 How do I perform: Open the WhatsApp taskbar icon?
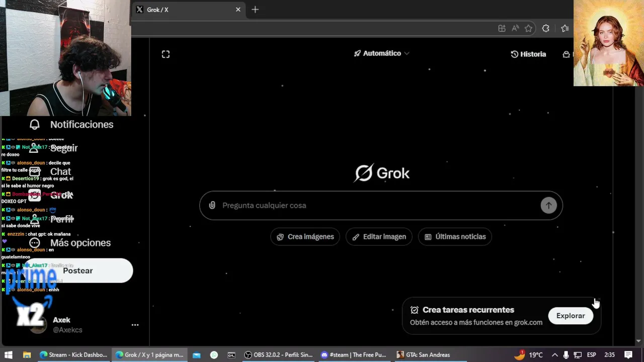pyautogui.click(x=214, y=355)
